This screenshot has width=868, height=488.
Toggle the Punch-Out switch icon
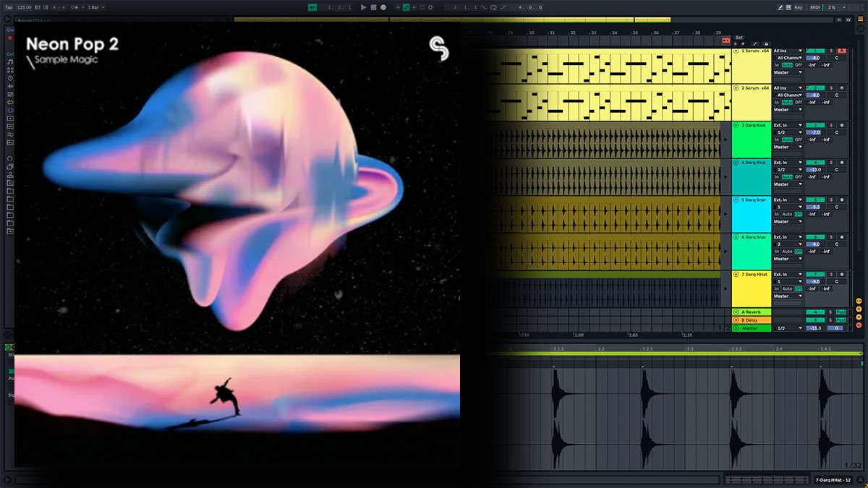pos(503,7)
